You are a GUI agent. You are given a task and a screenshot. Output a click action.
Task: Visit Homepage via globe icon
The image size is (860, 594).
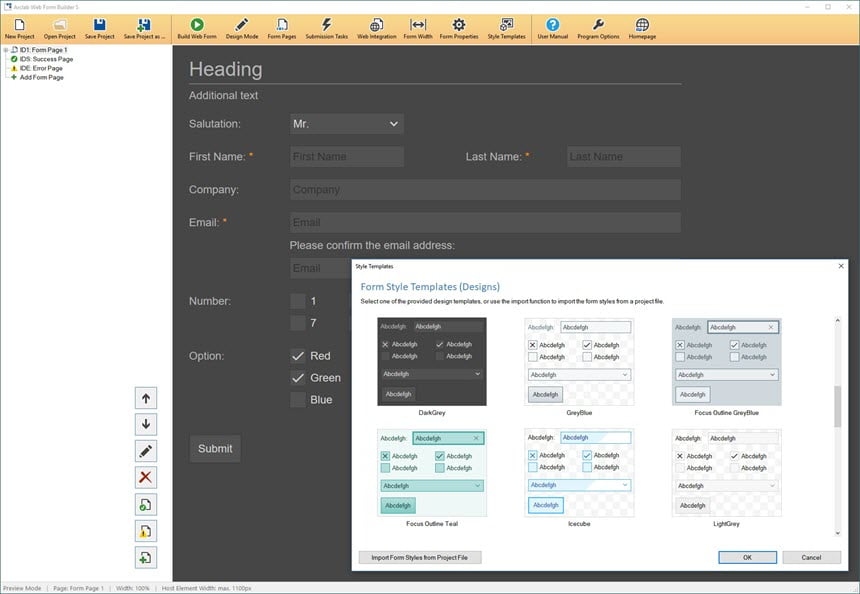(x=642, y=29)
